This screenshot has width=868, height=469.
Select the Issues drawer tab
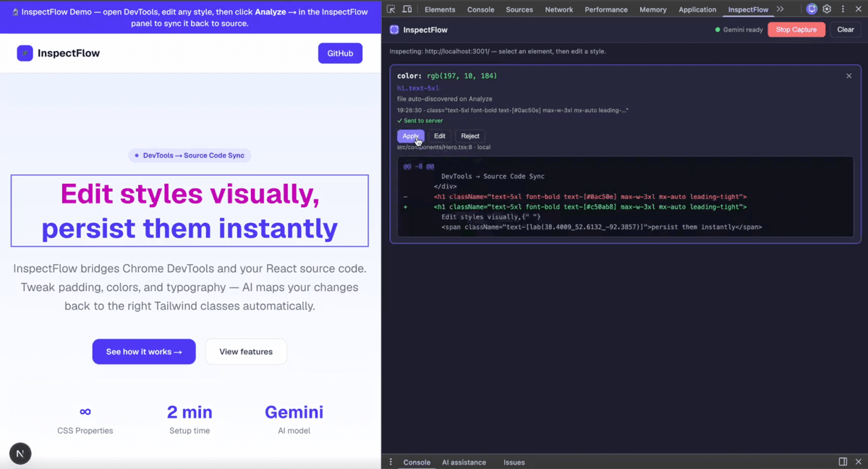(514, 462)
